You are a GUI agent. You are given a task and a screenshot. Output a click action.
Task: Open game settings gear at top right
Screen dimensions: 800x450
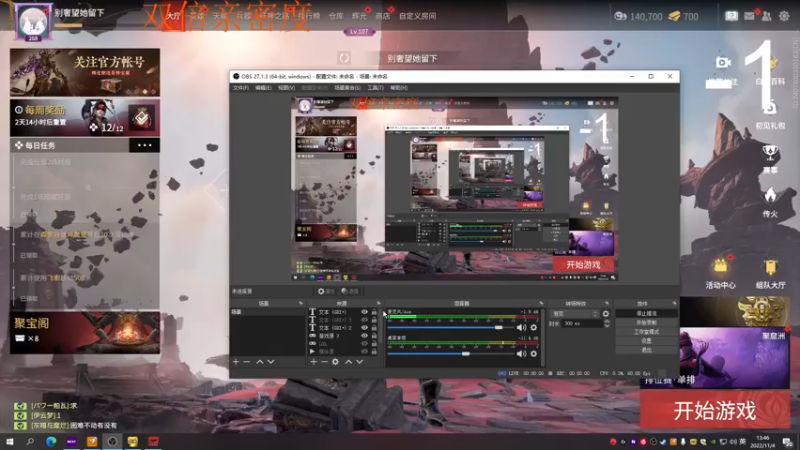(784, 16)
